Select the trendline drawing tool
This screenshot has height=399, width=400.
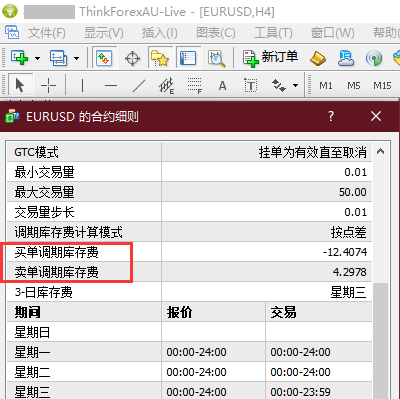pyautogui.click(x=139, y=86)
